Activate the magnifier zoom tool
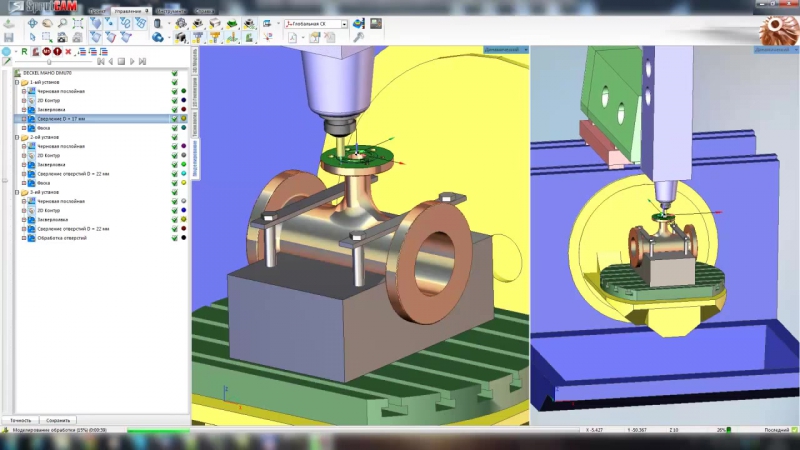 pyautogui.click(x=62, y=23)
